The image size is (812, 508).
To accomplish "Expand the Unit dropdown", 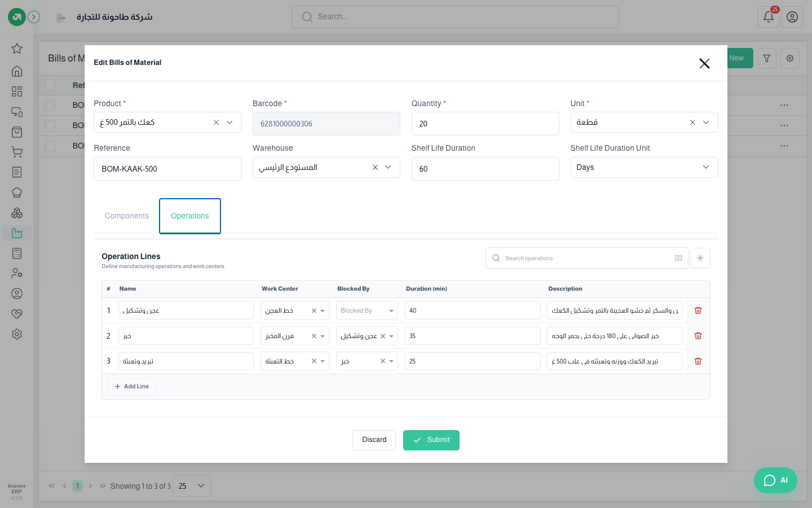I will coord(706,122).
